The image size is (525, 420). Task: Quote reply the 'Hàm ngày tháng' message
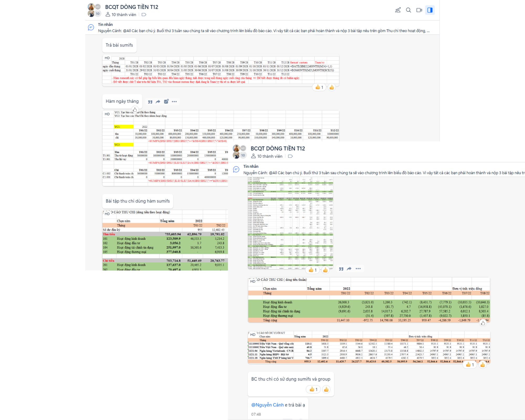150,102
